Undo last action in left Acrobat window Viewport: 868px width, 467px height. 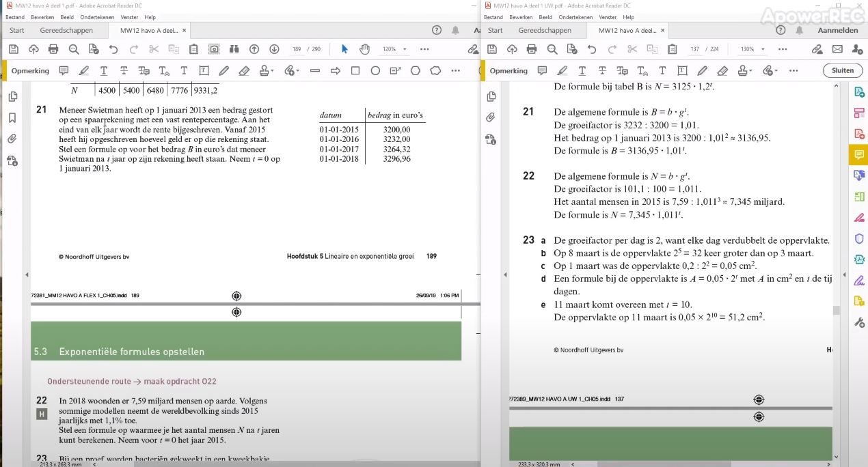(113, 49)
